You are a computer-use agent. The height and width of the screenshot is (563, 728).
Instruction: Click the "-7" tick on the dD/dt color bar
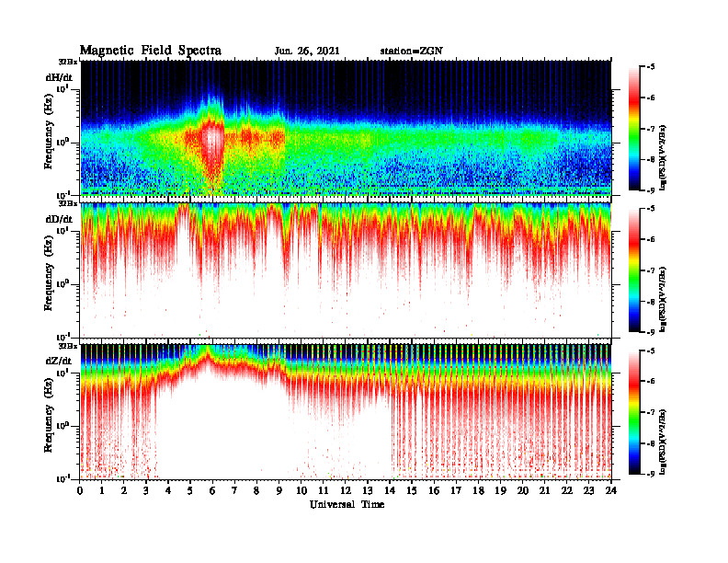click(650, 270)
